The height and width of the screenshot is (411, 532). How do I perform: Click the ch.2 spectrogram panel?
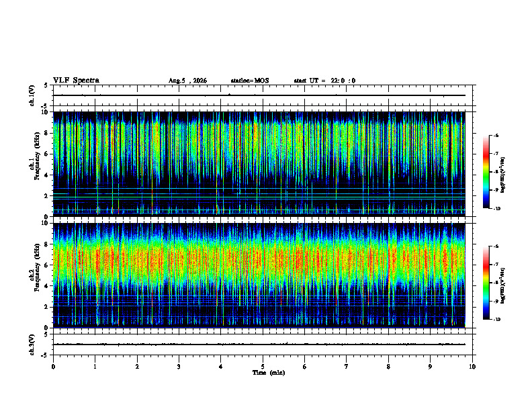(x=259, y=275)
